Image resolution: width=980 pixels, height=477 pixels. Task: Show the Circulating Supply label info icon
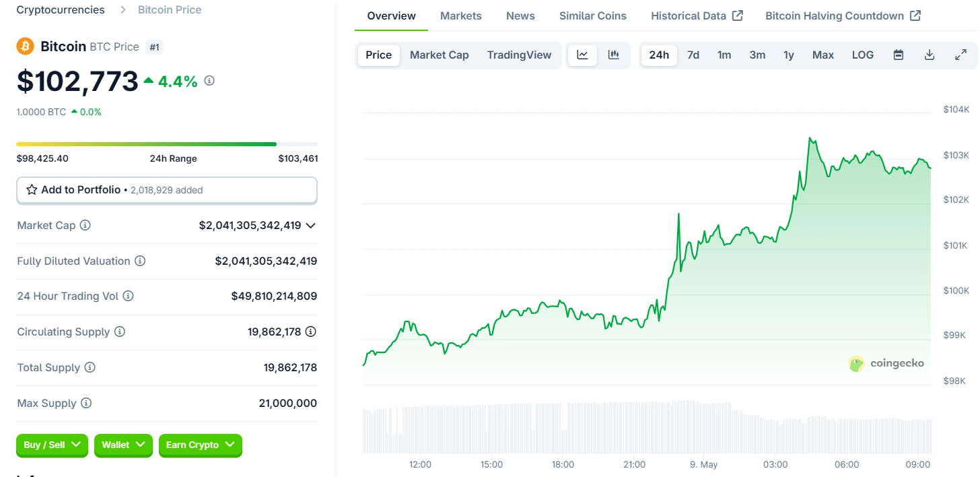point(120,331)
